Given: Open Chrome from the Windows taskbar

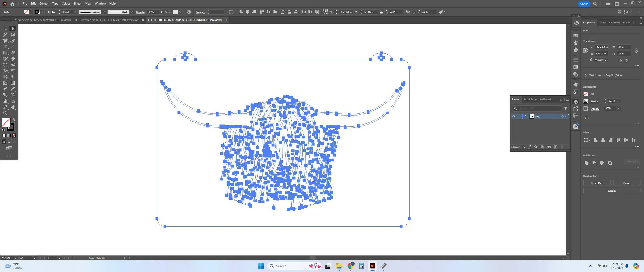Looking at the screenshot, I should point(351,266).
